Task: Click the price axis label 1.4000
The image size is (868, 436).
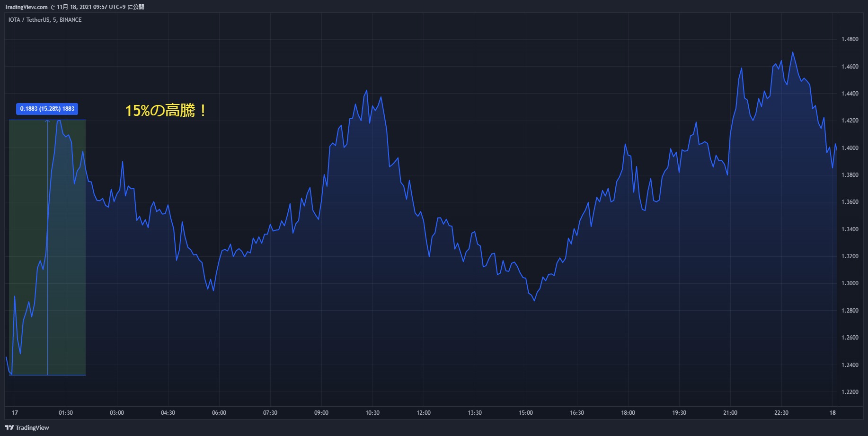Action: pyautogui.click(x=850, y=148)
